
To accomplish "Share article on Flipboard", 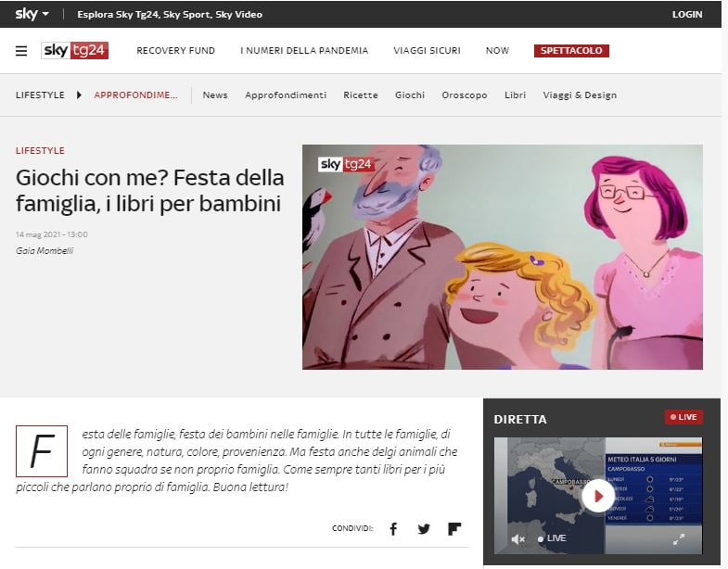I will click(x=454, y=528).
